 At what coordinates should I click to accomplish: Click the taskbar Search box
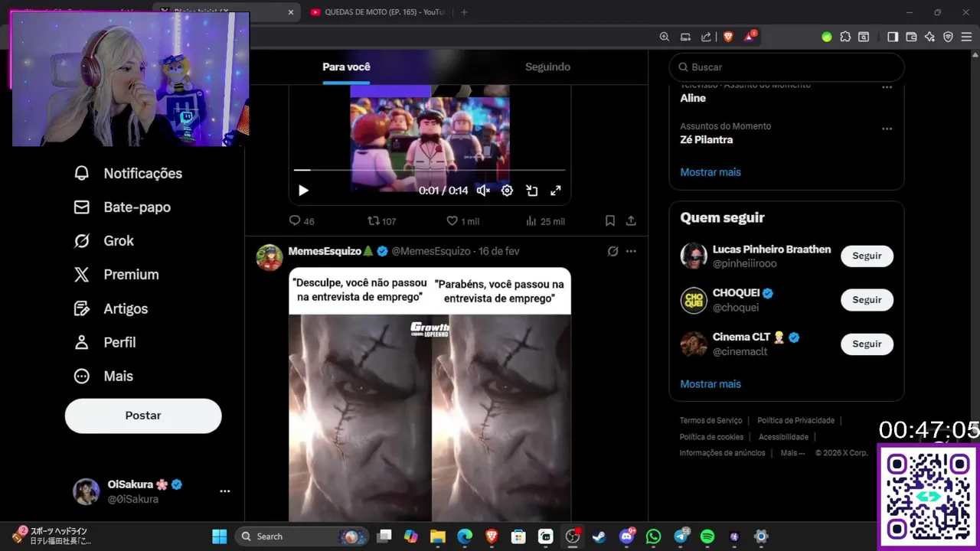tap(302, 536)
